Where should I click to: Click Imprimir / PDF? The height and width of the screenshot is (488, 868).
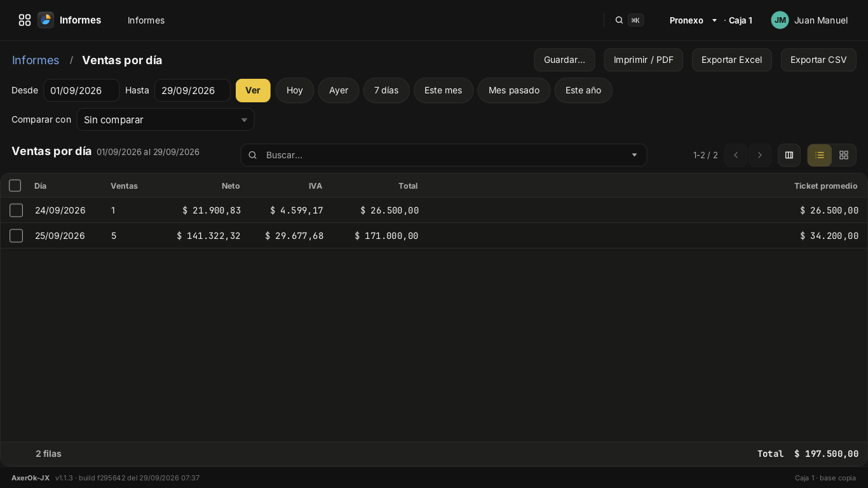point(643,60)
